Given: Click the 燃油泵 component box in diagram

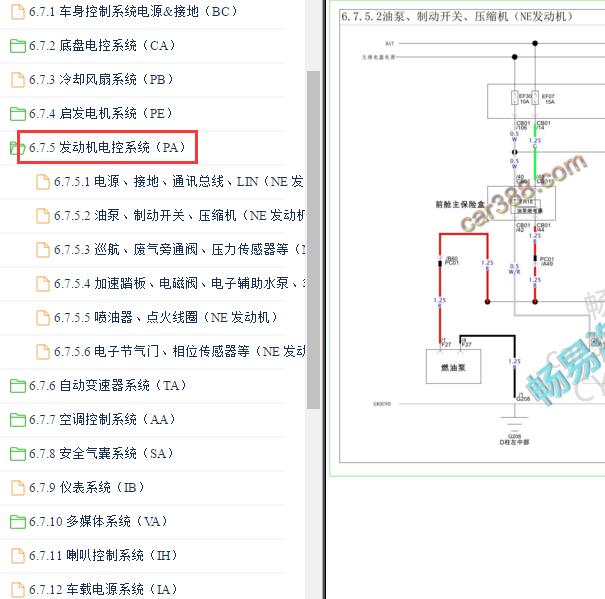Looking at the screenshot, I should pos(453,367).
